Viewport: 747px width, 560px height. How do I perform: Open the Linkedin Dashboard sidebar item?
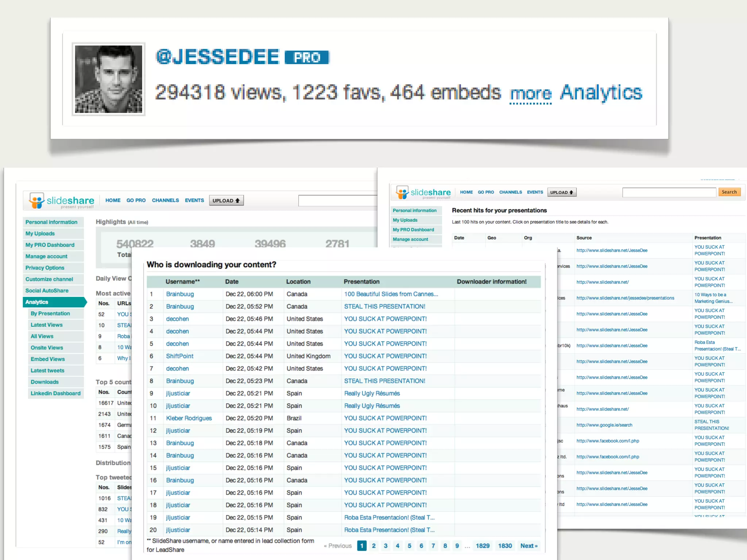(55, 393)
